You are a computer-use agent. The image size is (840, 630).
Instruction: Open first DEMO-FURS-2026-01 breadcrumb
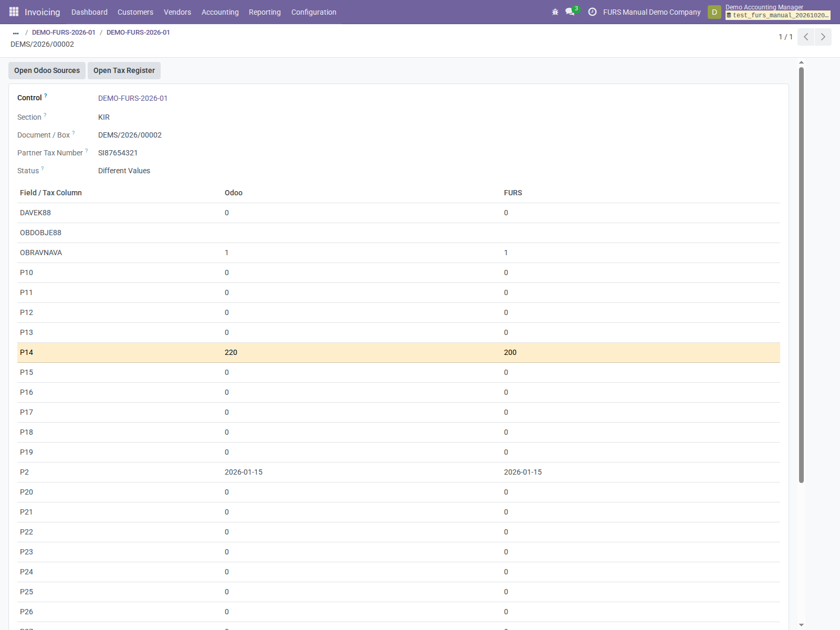point(64,33)
